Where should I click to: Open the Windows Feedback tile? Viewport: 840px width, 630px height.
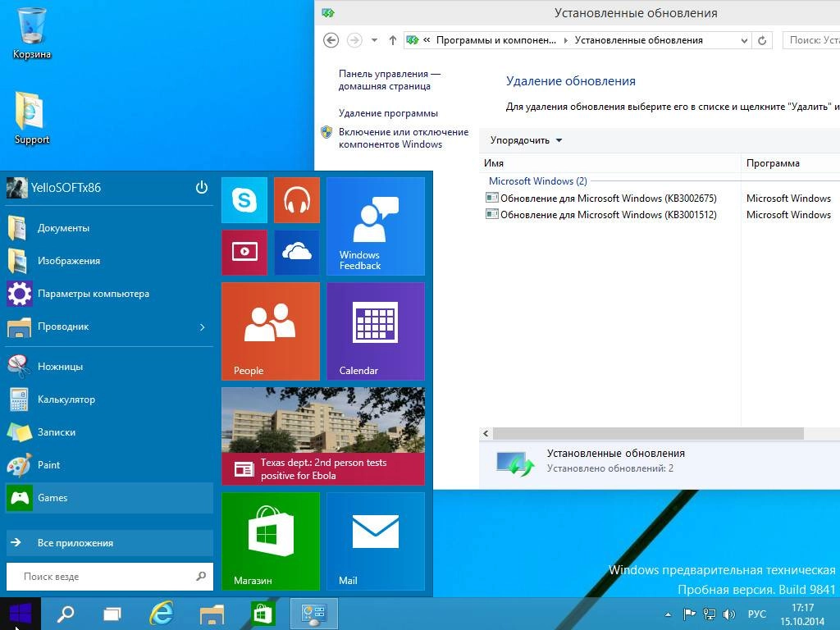point(376,226)
